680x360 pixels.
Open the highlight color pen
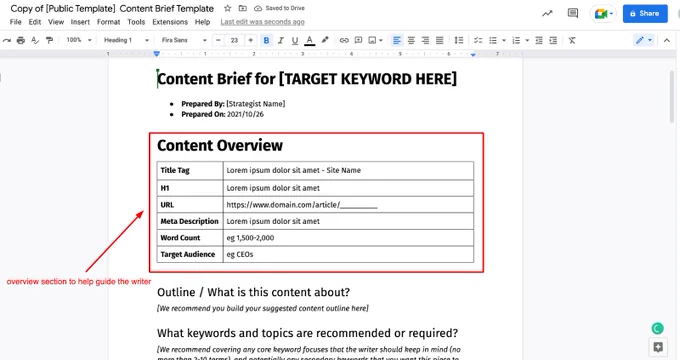[x=324, y=40]
